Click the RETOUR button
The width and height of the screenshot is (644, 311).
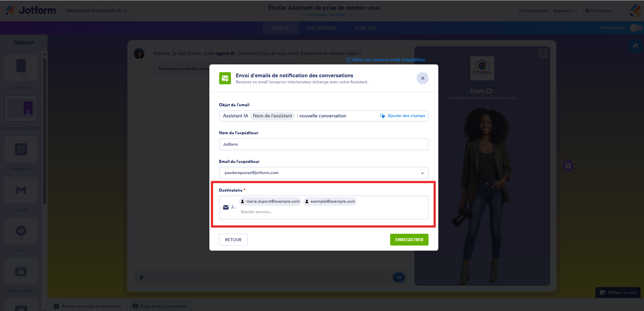(x=233, y=240)
